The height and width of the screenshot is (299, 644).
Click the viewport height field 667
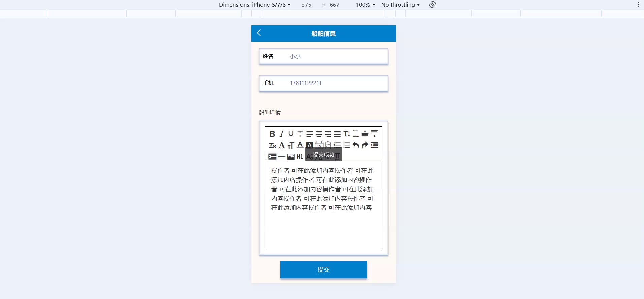coord(334,5)
